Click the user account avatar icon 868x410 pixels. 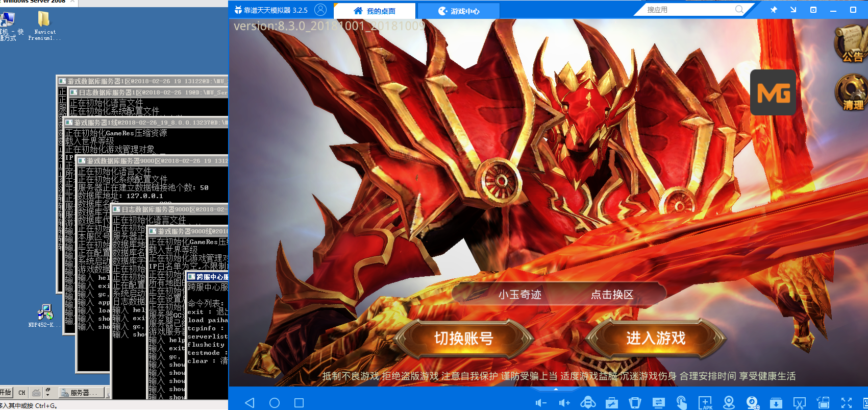pyautogui.click(x=320, y=10)
